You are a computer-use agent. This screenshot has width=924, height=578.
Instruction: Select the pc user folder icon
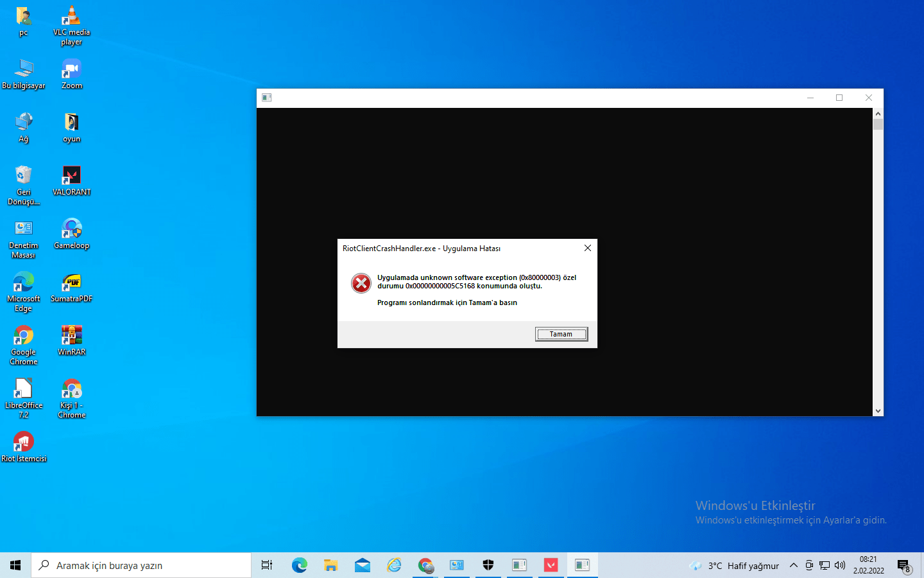coord(24,21)
